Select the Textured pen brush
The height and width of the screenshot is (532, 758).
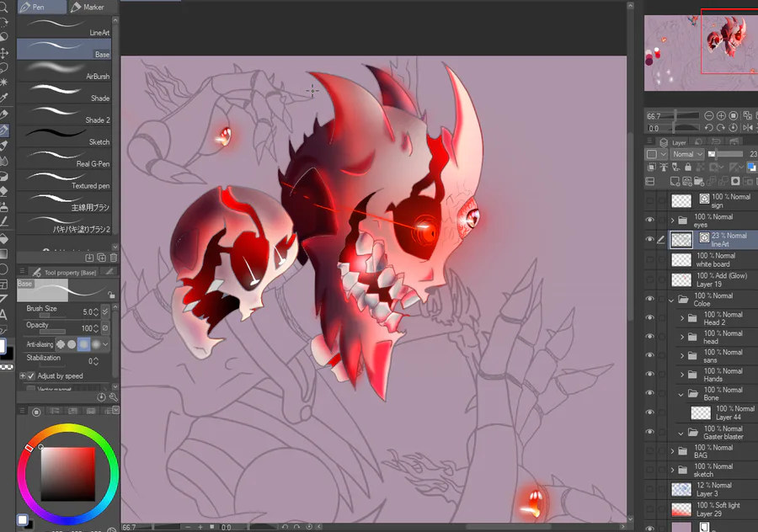(64, 180)
